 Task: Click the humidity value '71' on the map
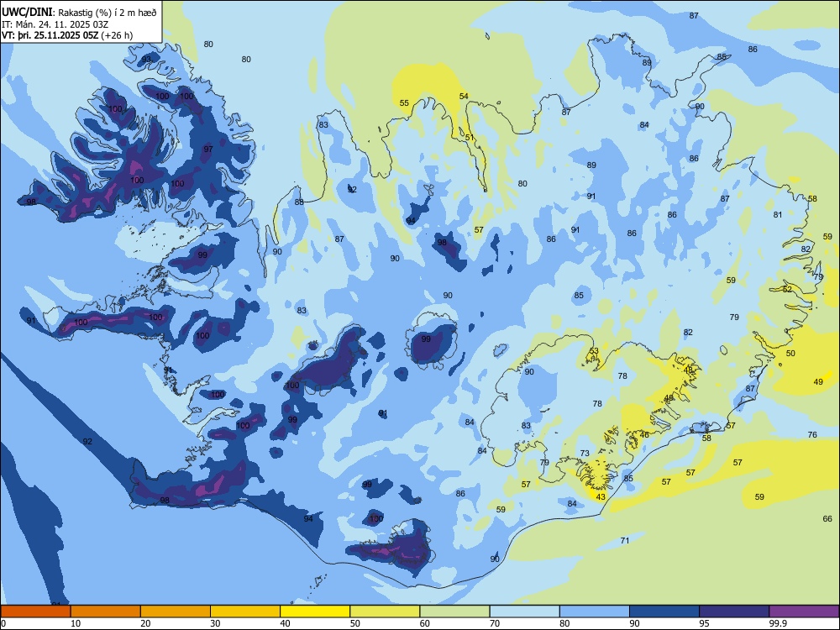[x=625, y=540]
